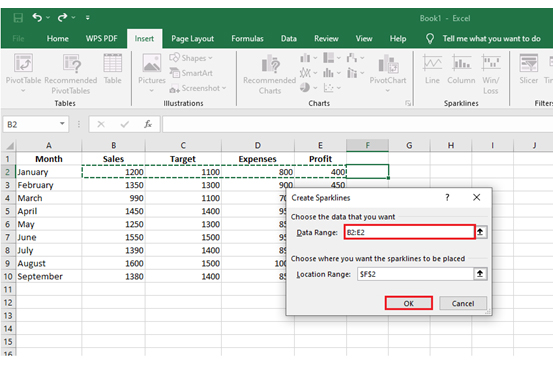Screen dimensions: 553x367
Task: Undo the last action
Action: coord(37,17)
